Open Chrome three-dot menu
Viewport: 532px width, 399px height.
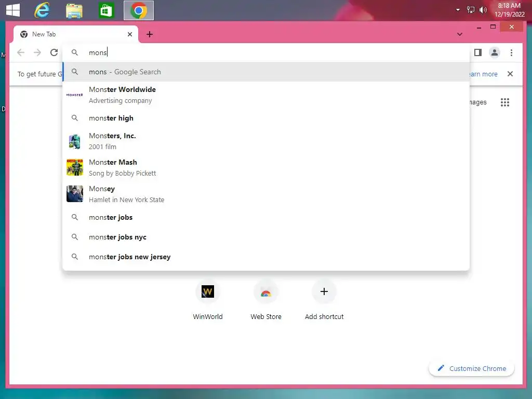click(511, 52)
